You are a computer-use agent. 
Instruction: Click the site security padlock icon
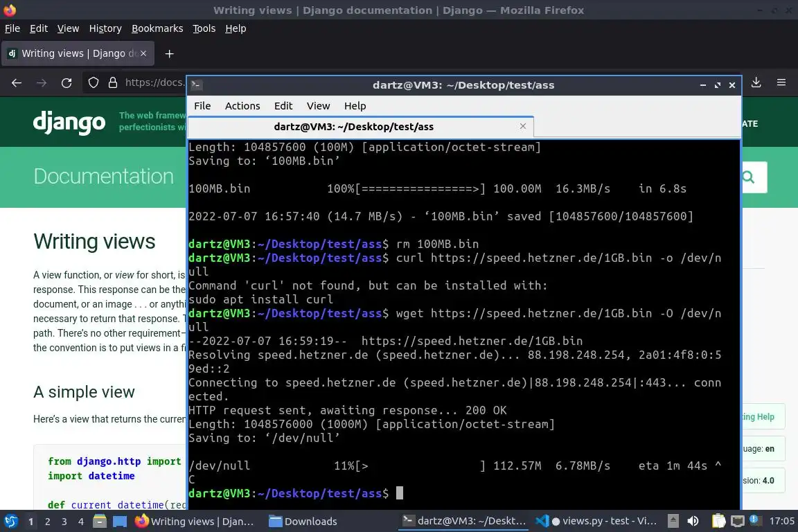click(113, 82)
